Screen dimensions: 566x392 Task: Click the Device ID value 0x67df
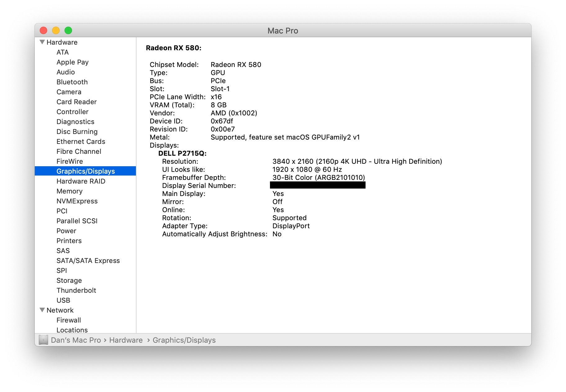222,121
